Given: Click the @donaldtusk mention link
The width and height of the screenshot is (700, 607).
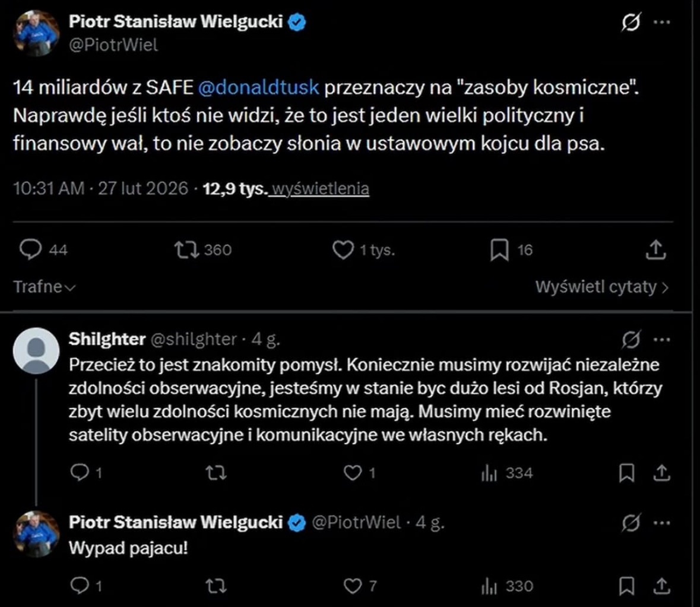Looking at the screenshot, I should pos(258,87).
